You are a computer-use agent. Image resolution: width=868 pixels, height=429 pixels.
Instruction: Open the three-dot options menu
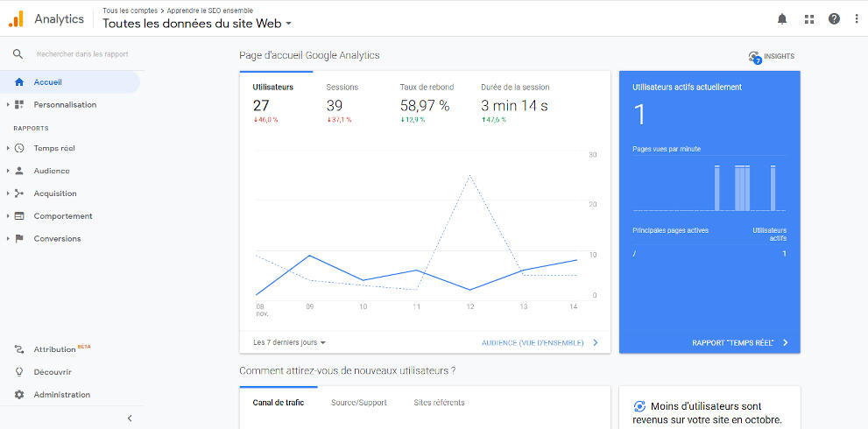857,18
